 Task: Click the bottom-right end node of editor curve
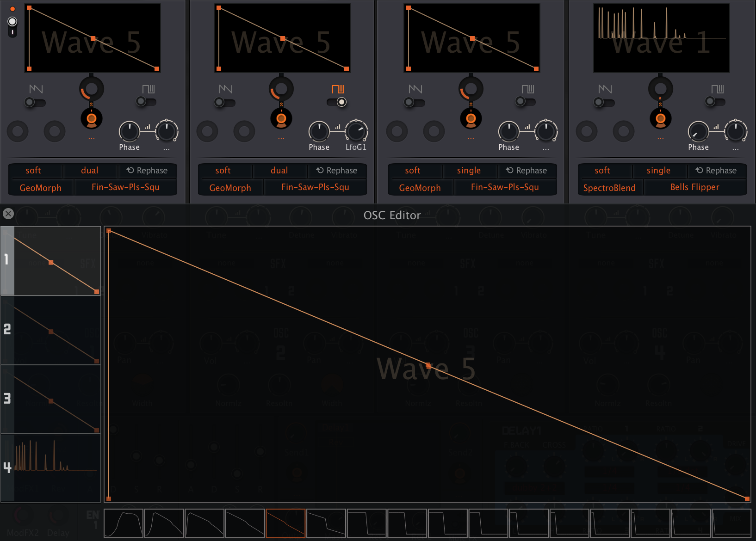pyautogui.click(x=747, y=499)
